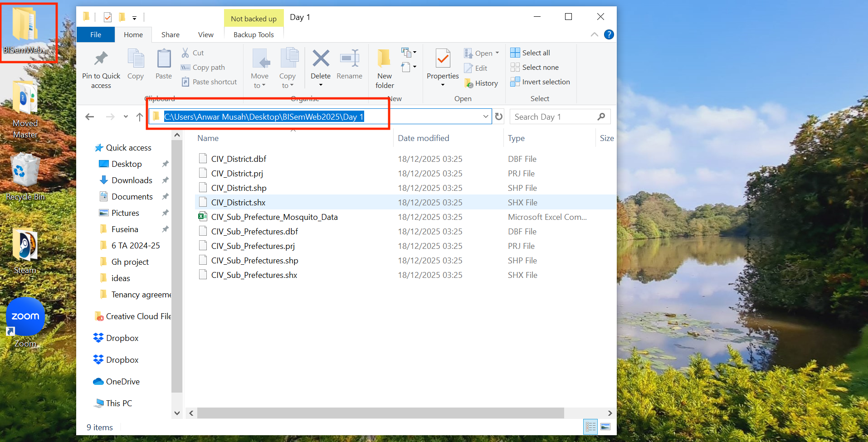Viewport: 868px width, 442px height.
Task: Click Select all button
Action: 530,53
